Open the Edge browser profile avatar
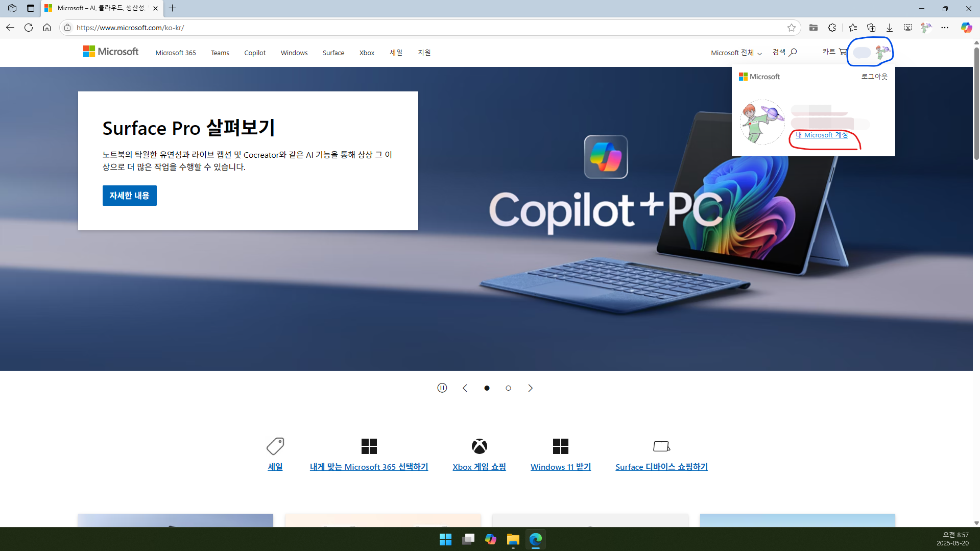Screen dimensions: 980x551 point(926,28)
